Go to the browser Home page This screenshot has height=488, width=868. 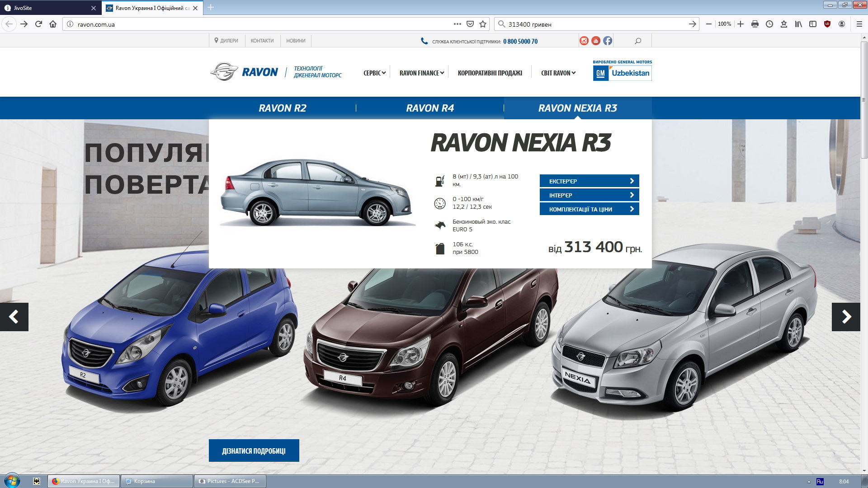pos(53,24)
